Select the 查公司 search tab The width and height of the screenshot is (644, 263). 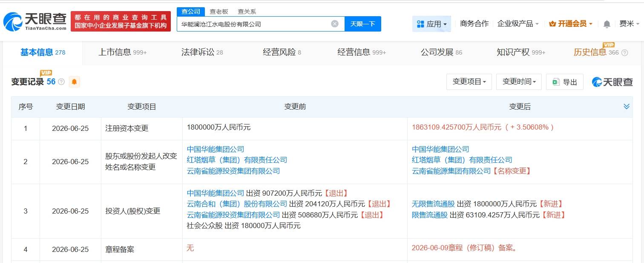190,12
